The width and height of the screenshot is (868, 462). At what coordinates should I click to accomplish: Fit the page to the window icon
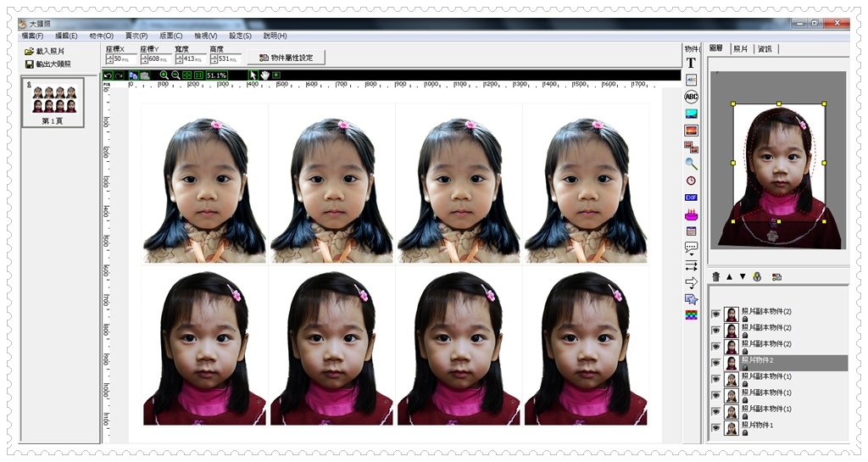point(187,75)
